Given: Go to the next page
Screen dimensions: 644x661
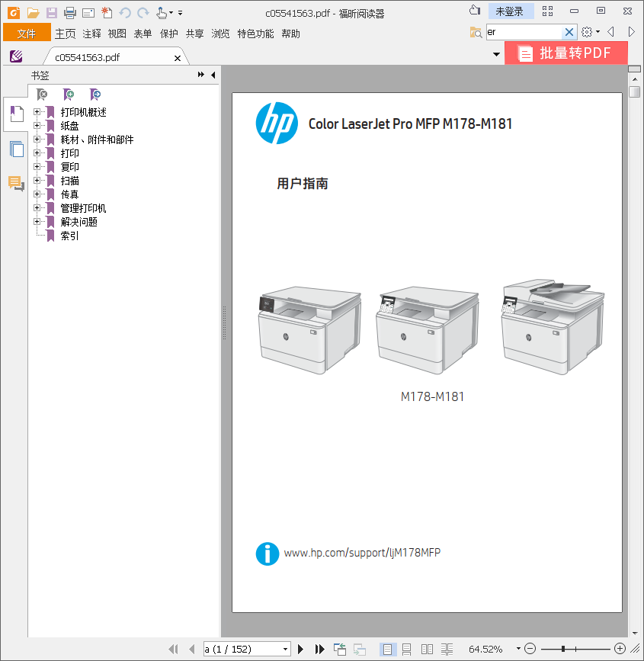Looking at the screenshot, I should [300, 650].
